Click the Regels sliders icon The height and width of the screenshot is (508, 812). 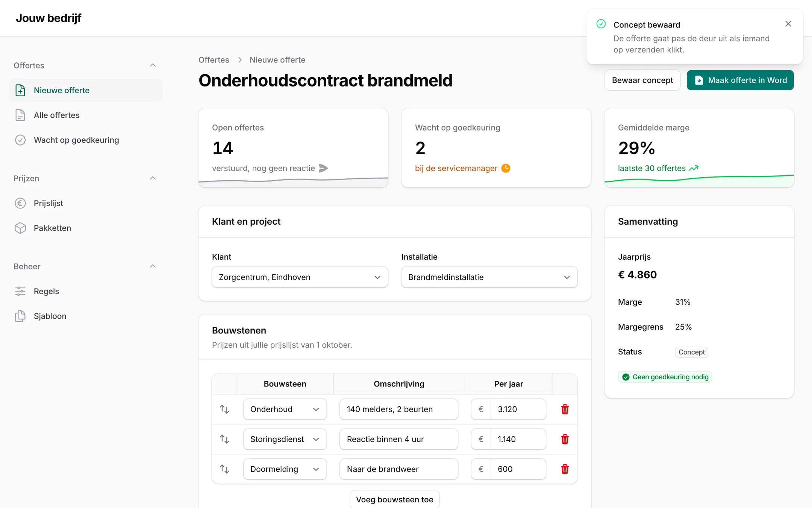click(x=20, y=291)
